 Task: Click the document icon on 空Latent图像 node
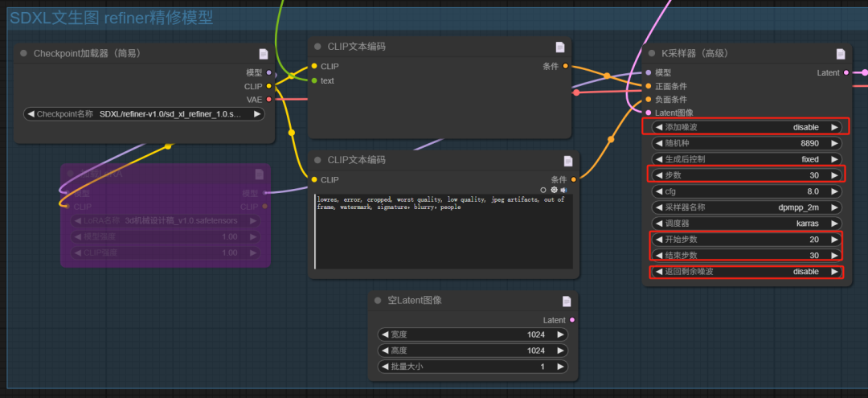567,302
